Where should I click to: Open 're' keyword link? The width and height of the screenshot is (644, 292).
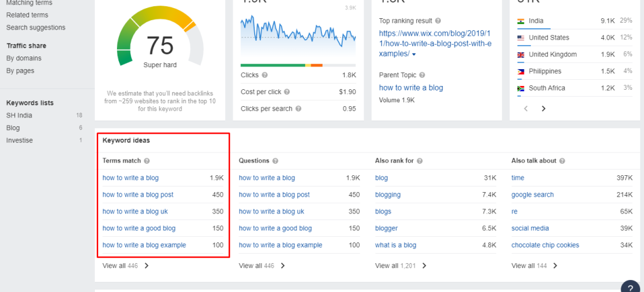pyautogui.click(x=514, y=212)
